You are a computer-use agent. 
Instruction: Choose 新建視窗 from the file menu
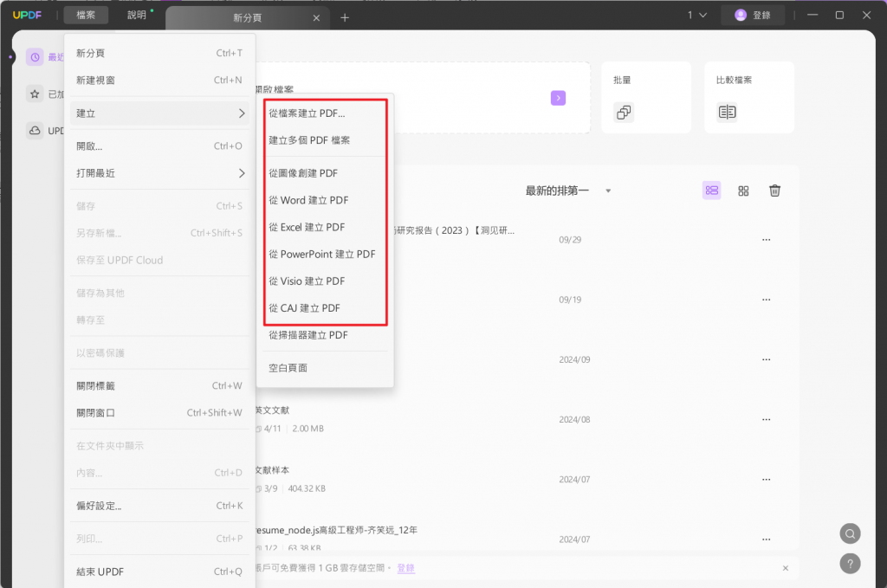tap(159, 81)
